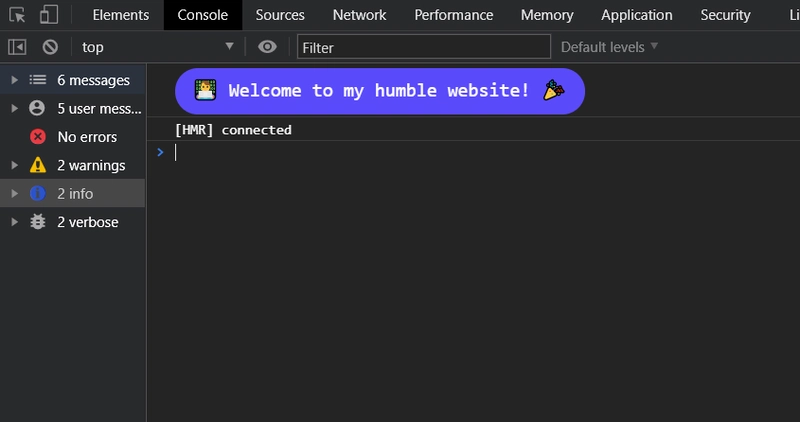Open the top context dropdown
This screenshot has height=422, width=800.
coord(158,47)
